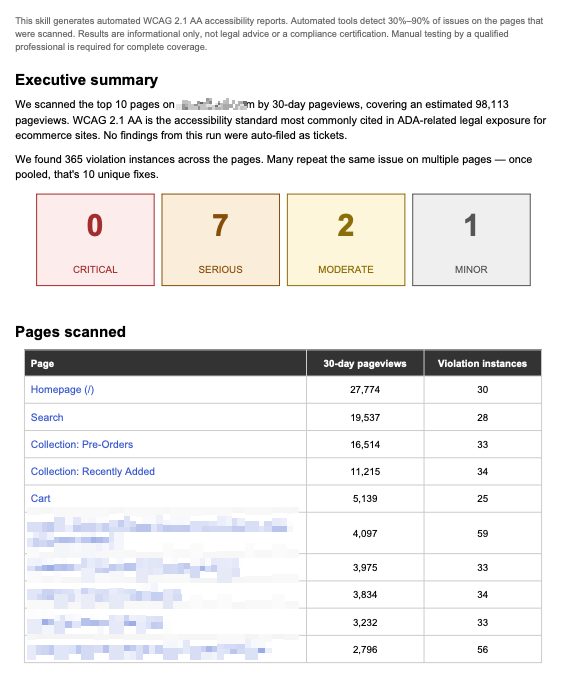Viewport: 576px width, 683px height.
Task: Click the 3,834 pageviews cell
Action: pyautogui.click(x=365, y=595)
